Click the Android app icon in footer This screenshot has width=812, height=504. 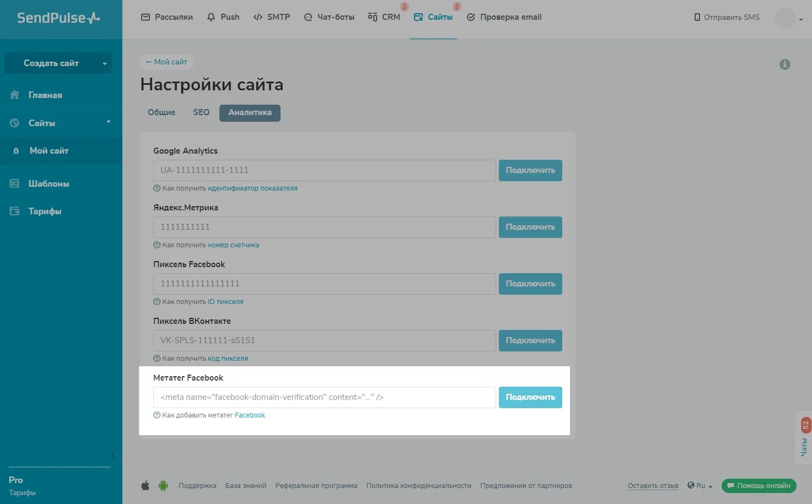point(163,485)
